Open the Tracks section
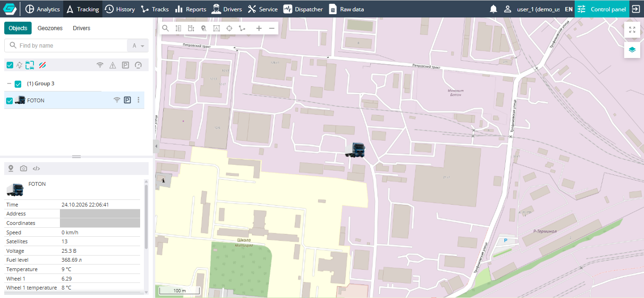This screenshot has width=644, height=298. [x=155, y=9]
